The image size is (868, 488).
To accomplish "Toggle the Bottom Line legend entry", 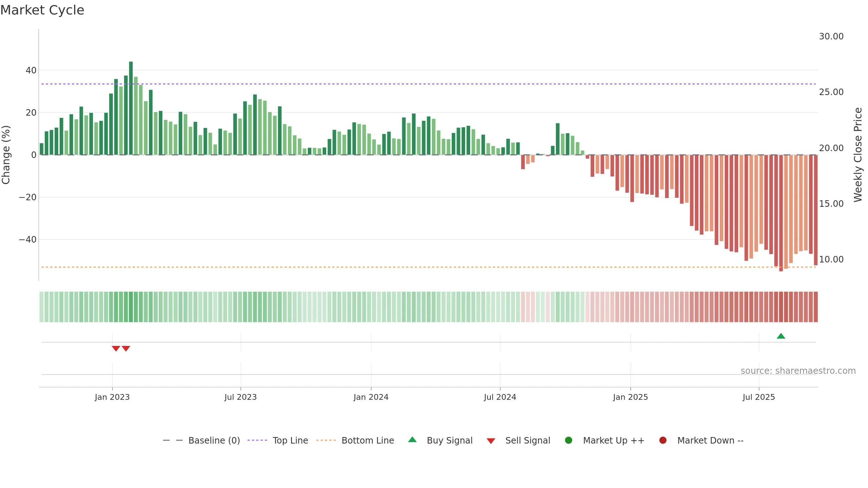I will point(355,440).
